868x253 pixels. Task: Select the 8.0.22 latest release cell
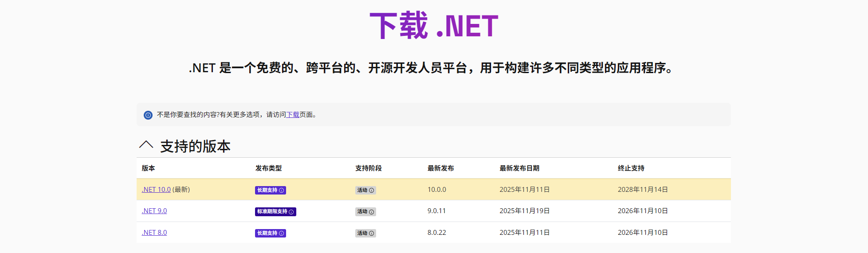437,233
